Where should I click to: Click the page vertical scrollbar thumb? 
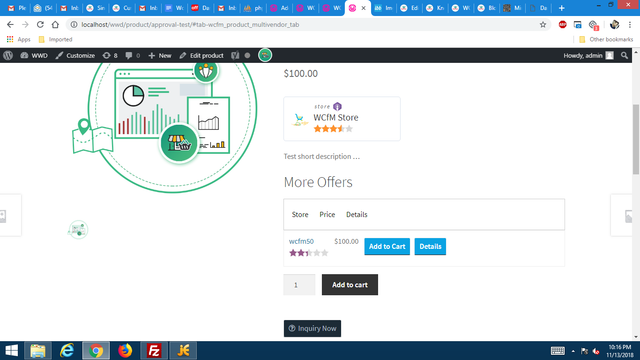(636, 139)
